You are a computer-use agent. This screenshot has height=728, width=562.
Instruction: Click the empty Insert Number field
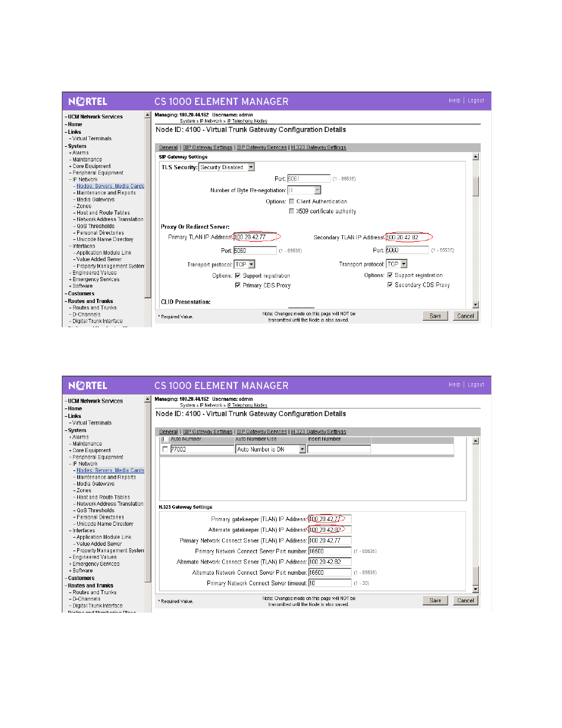tap(339, 449)
